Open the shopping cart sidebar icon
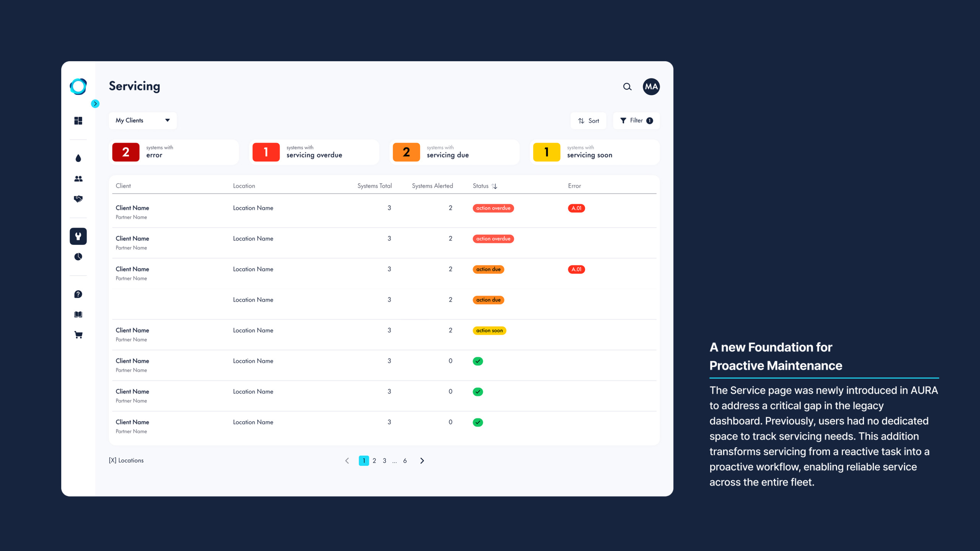Viewport: 980px width, 551px height. pyautogui.click(x=78, y=335)
